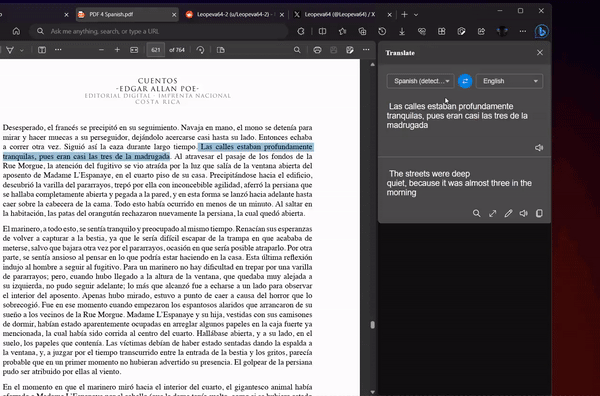Click the PDF vertical scrollbar thumb
Image resolution: width=600 pixels, height=396 pixels.
tap(372, 325)
